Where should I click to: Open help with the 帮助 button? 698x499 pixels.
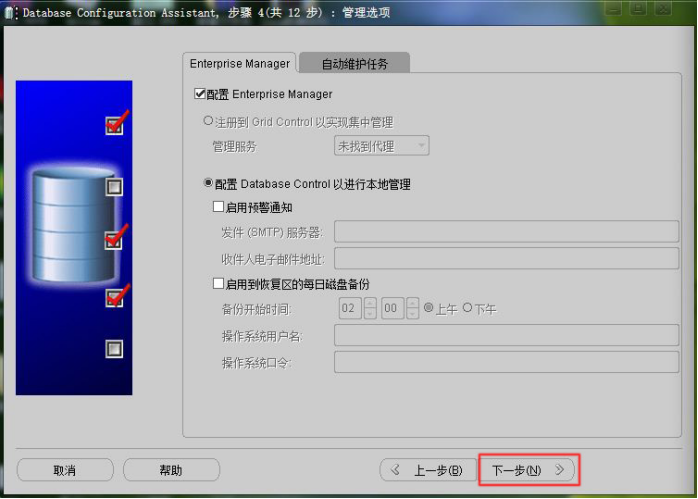[x=171, y=470]
